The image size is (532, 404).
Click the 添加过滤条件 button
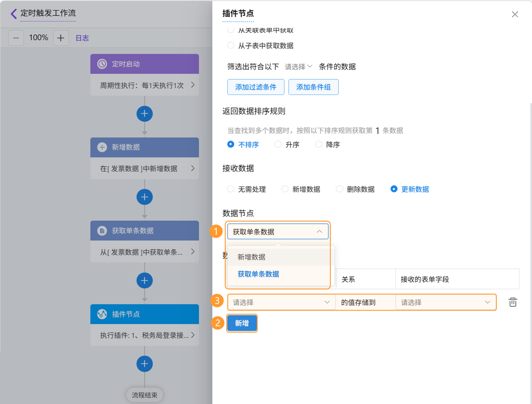tap(256, 87)
